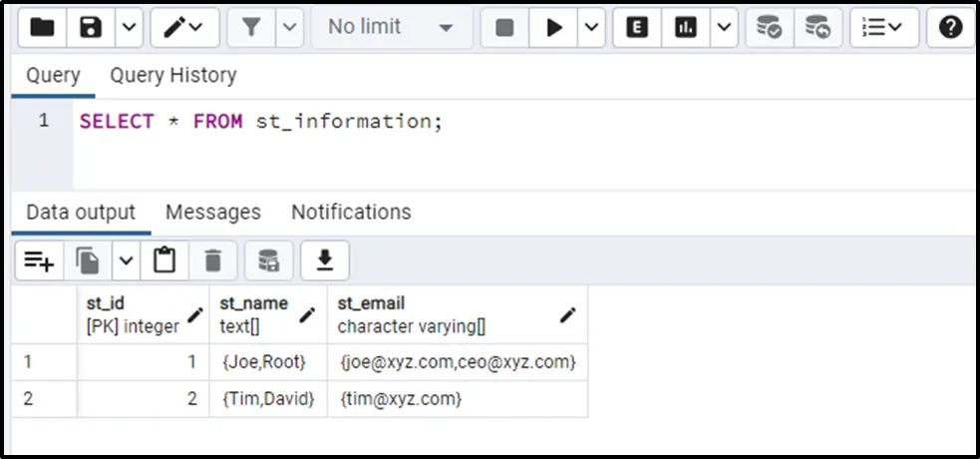Expand the save options dropdown arrow
This screenshot has width=980, height=459.
click(x=128, y=28)
